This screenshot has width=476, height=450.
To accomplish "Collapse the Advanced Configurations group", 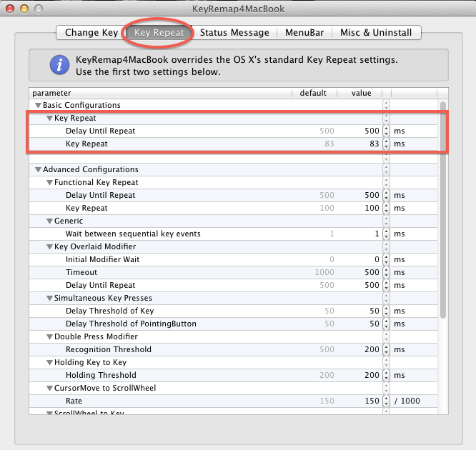I will 39,169.
